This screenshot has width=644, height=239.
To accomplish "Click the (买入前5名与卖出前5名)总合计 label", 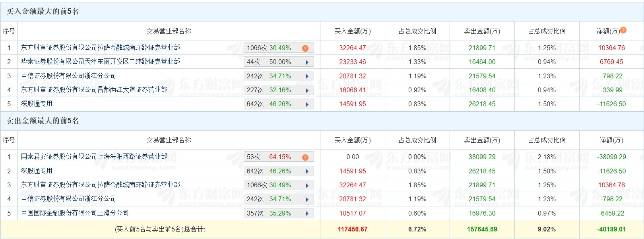I will pyautogui.click(x=160, y=229).
